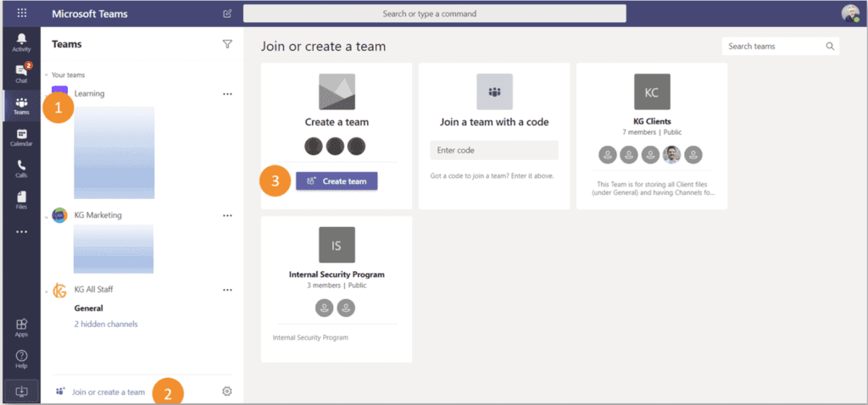Click the 3 members | Public text
Viewport: 868px width, 405px height.
pos(337,286)
